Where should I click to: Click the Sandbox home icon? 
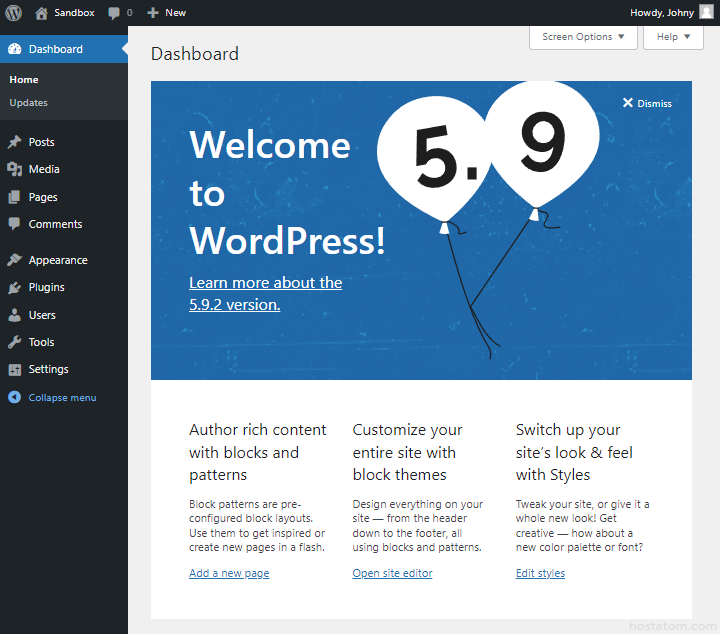(41, 13)
